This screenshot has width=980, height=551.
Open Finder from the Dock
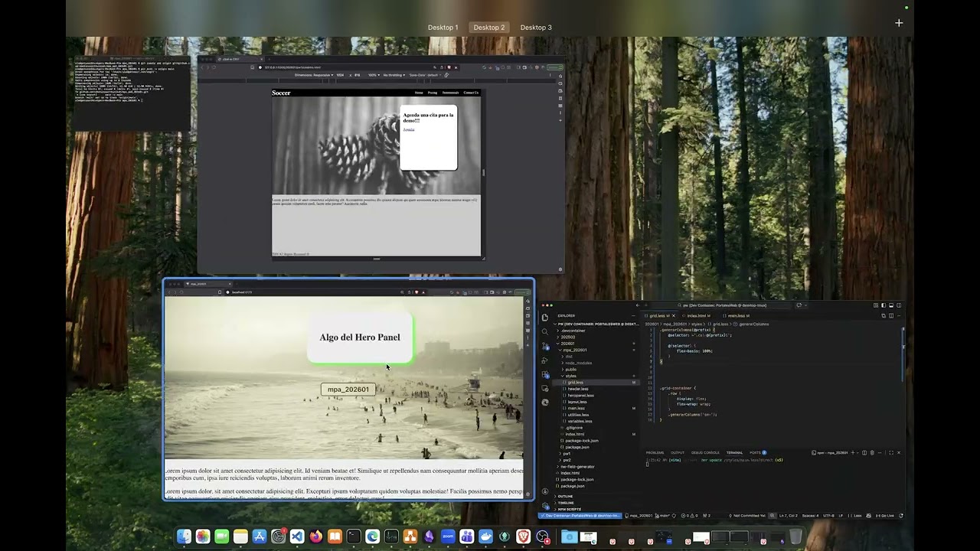(x=184, y=537)
